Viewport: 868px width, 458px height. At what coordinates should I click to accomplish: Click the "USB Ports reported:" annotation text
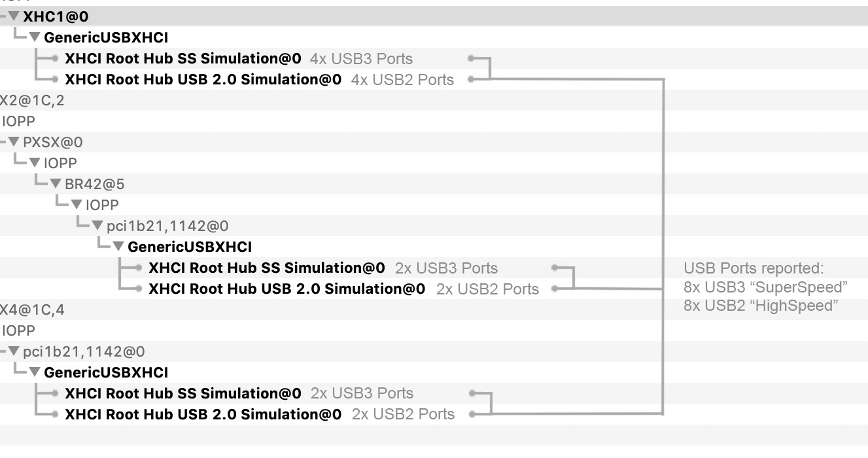(754, 268)
